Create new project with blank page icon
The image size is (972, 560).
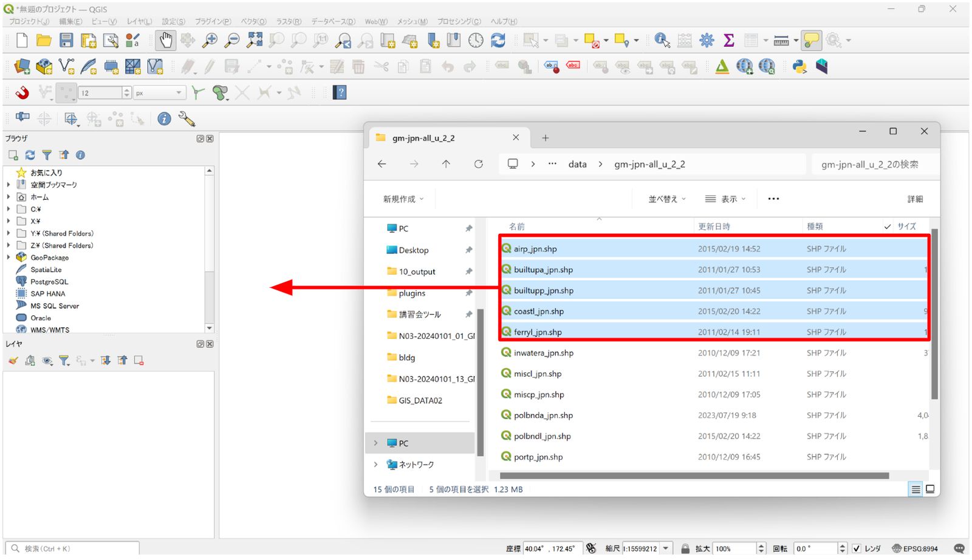[22, 41]
